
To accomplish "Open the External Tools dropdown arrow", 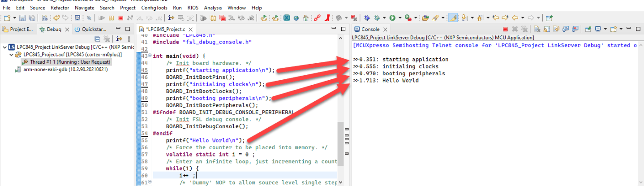I will 416,18.
